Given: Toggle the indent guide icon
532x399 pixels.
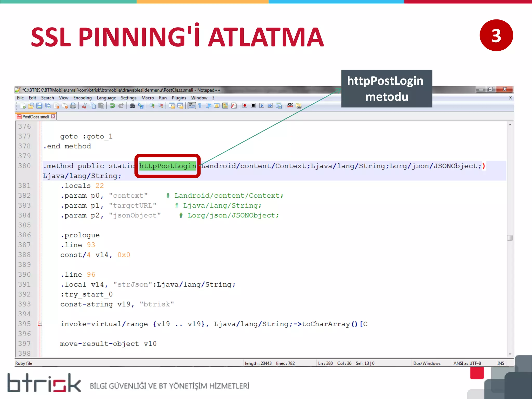Looking at the screenshot, I should [209, 106].
